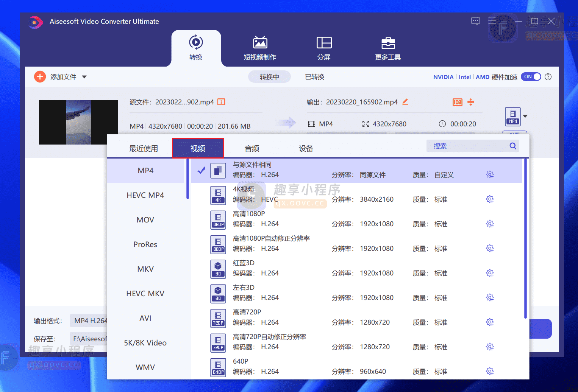Screen dimensions: 578x392
Task: Choose MKV in the format list
Action: coord(145,269)
